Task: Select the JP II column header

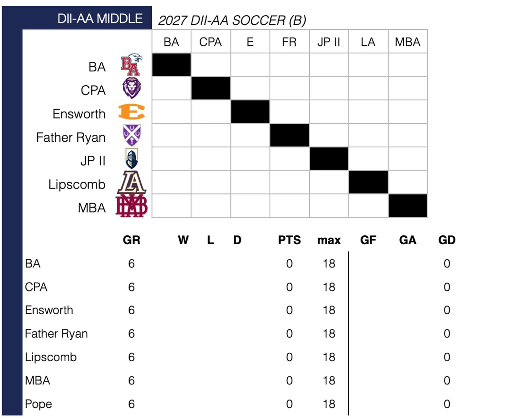Action: (329, 42)
